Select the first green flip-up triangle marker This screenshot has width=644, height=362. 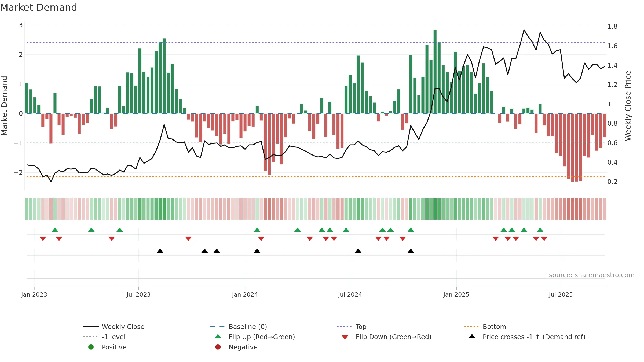click(x=55, y=230)
